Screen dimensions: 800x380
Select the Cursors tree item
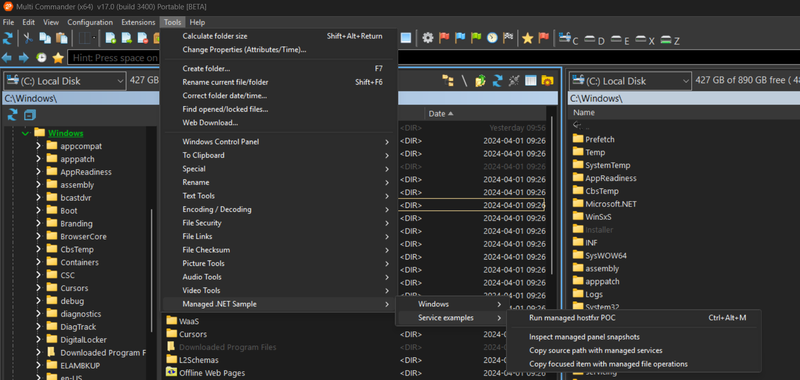[x=74, y=288]
